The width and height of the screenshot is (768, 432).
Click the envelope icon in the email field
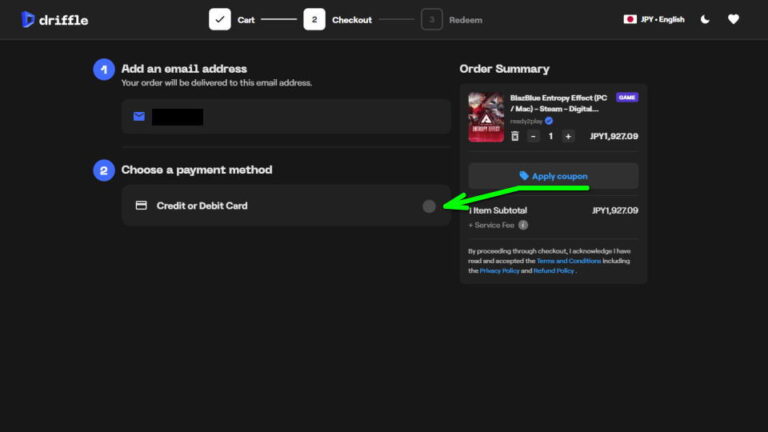pyautogui.click(x=139, y=117)
